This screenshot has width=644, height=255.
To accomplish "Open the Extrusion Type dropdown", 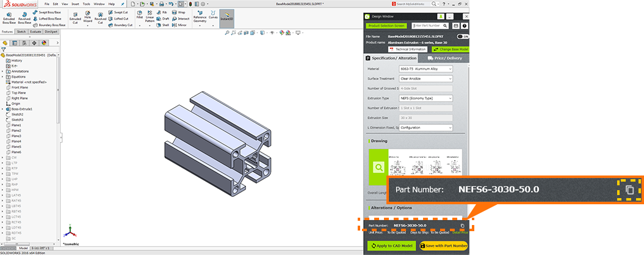I will click(425, 98).
